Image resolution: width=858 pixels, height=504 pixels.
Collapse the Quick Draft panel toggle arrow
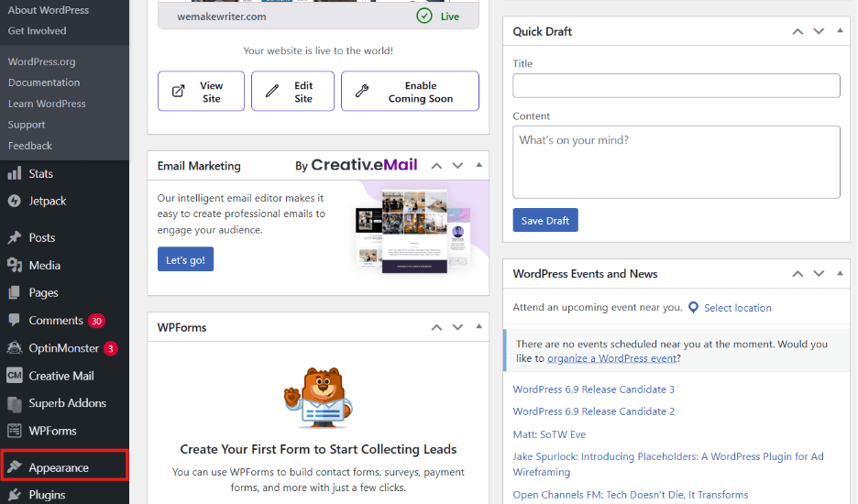click(840, 31)
